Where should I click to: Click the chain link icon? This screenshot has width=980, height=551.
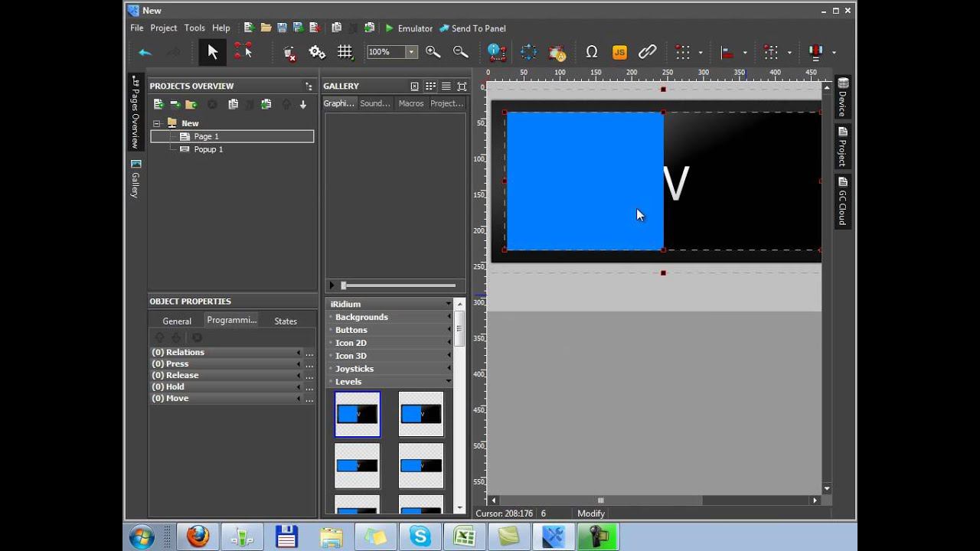click(648, 52)
